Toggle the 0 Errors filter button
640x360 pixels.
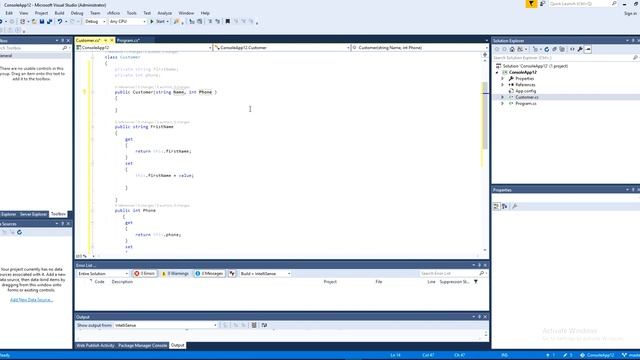(x=144, y=273)
